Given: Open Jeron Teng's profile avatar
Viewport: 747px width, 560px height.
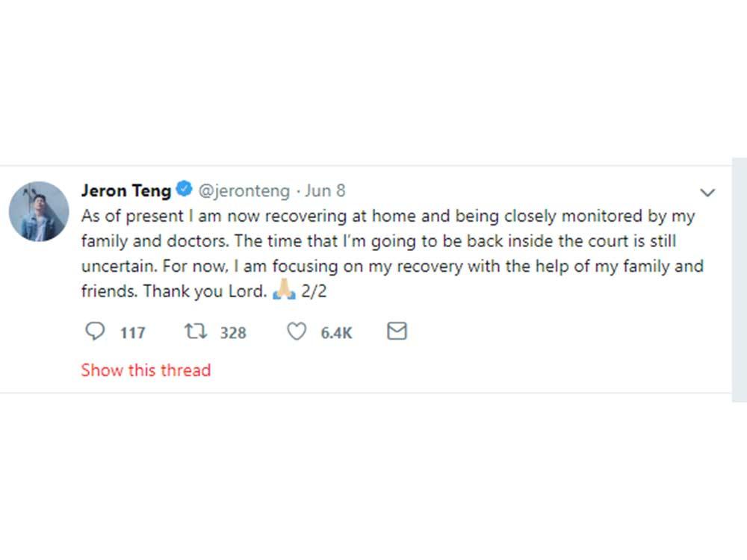Looking at the screenshot, I should point(39,211).
